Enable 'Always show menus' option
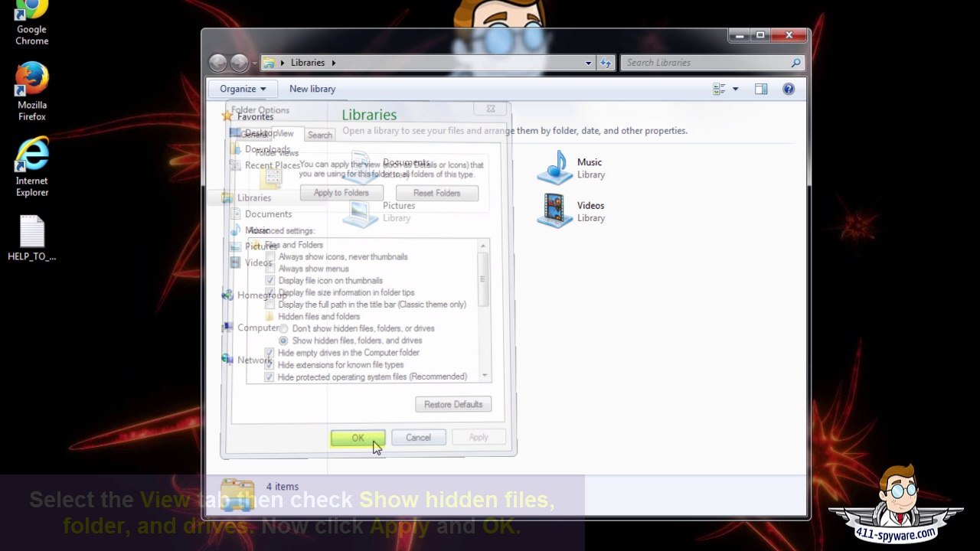This screenshot has height=551, width=980. click(269, 269)
